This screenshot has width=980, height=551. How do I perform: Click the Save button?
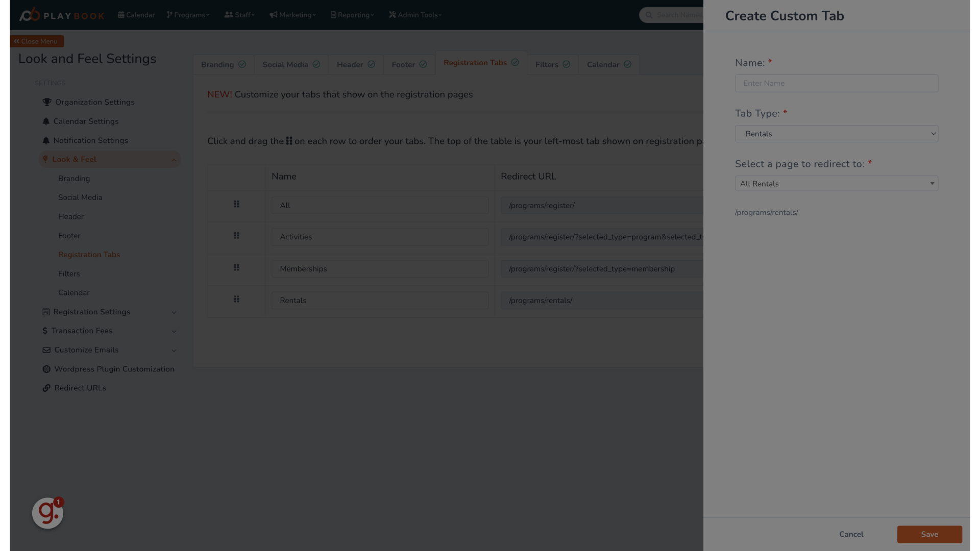(x=929, y=534)
